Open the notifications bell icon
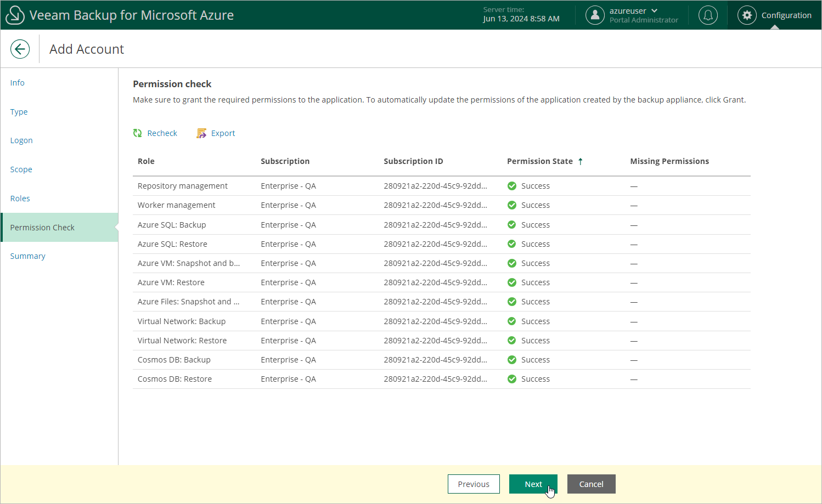Viewport: 822px width, 504px height. 708,15
